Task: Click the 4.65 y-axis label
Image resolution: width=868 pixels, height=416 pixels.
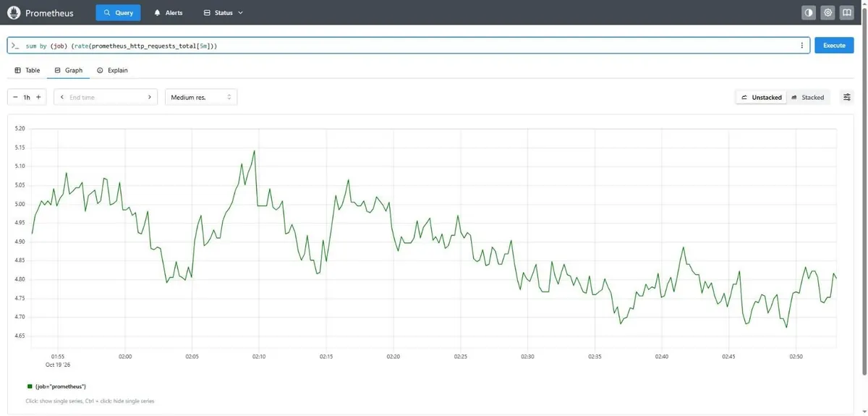Action: [x=20, y=336]
